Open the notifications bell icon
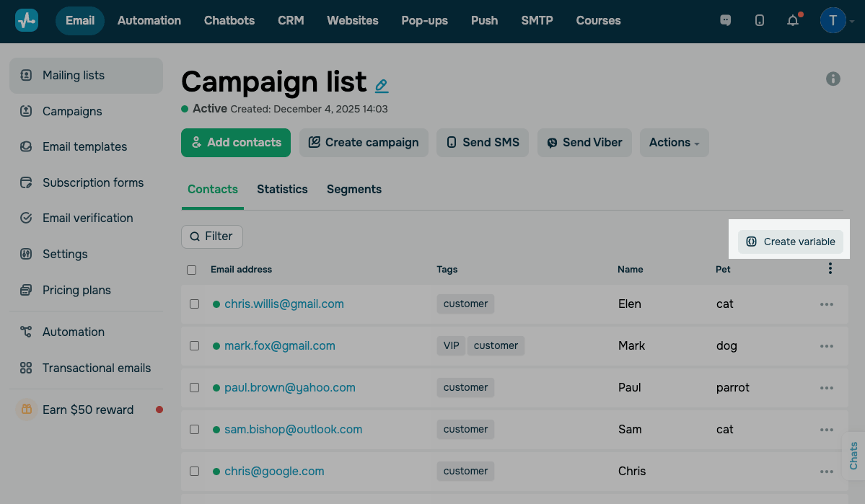The image size is (865, 504). [793, 20]
